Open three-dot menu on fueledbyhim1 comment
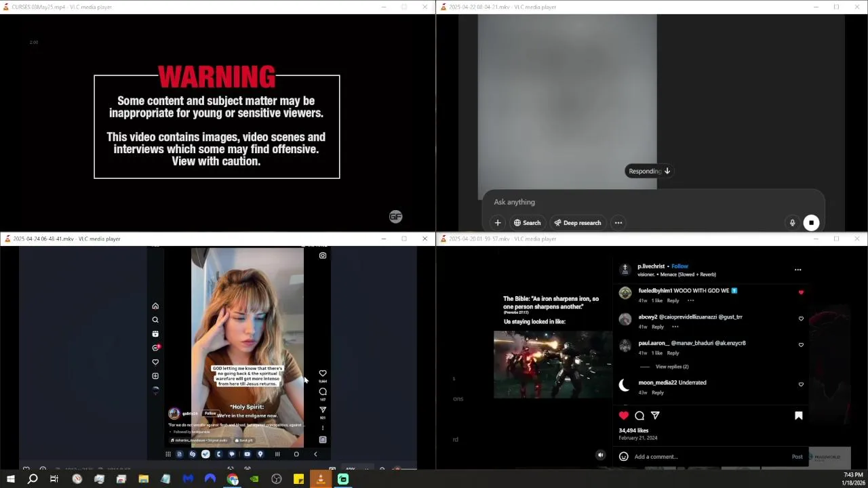Viewport: 868px width, 488px height. coord(690,300)
